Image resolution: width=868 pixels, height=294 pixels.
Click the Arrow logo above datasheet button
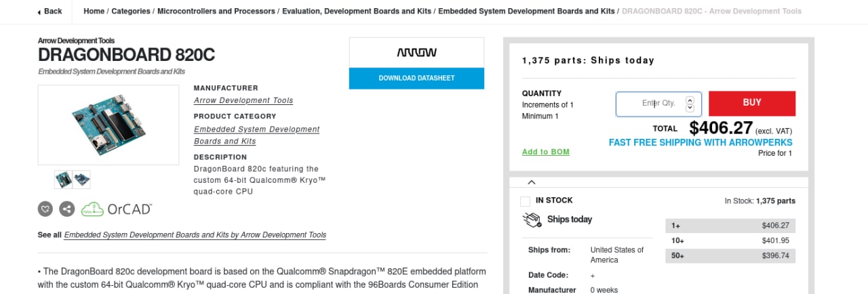[x=416, y=52]
